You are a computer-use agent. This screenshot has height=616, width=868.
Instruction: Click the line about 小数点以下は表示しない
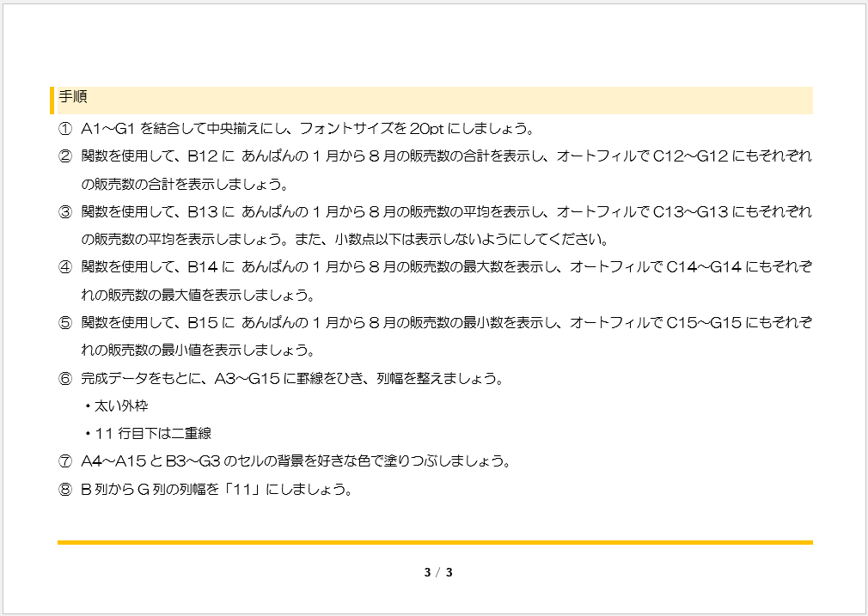[x=345, y=240]
